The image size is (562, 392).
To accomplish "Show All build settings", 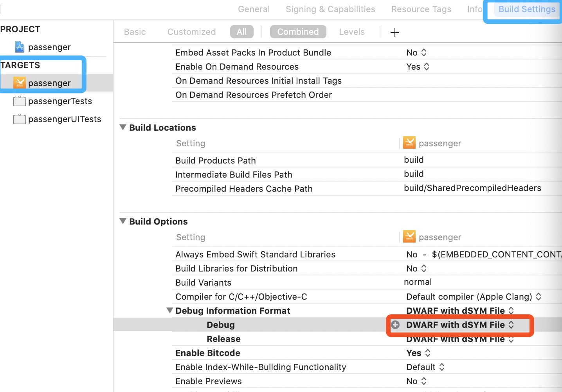I will point(241,32).
